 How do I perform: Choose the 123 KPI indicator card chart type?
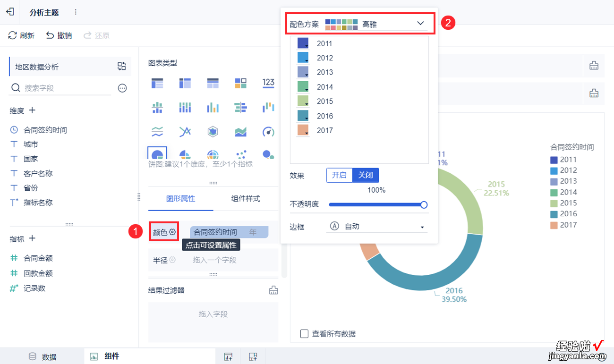(268, 83)
